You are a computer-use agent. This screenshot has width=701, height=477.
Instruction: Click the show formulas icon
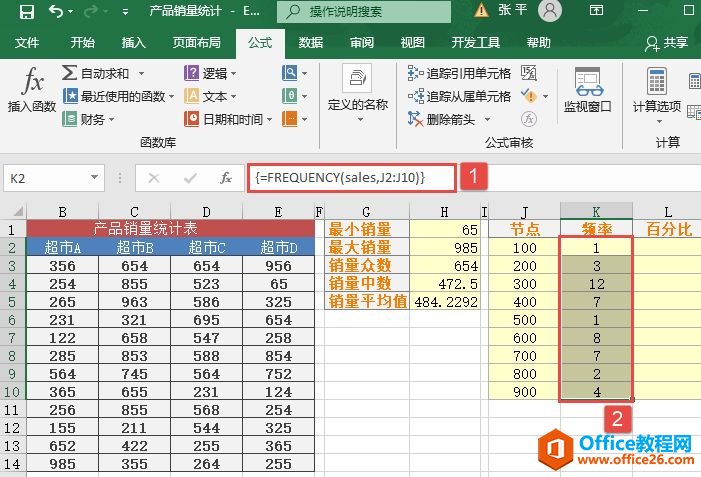click(x=529, y=73)
